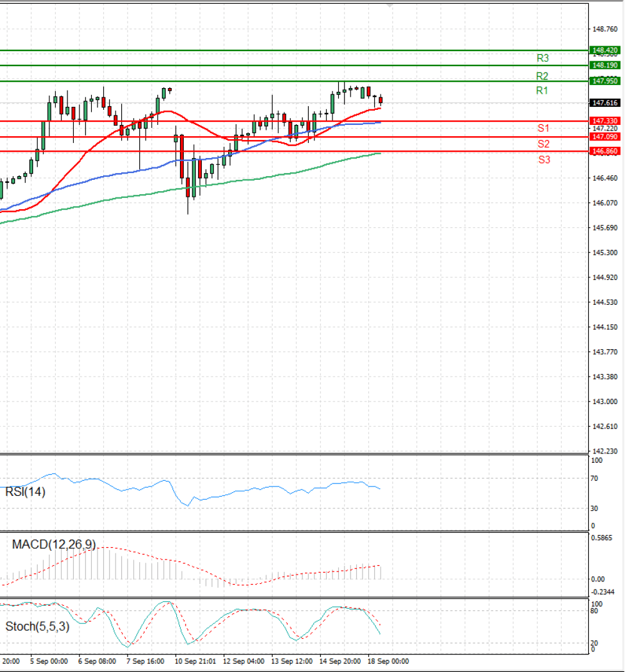Click the 146.460 price scale value
This screenshot has height=672, width=625.
[605, 178]
